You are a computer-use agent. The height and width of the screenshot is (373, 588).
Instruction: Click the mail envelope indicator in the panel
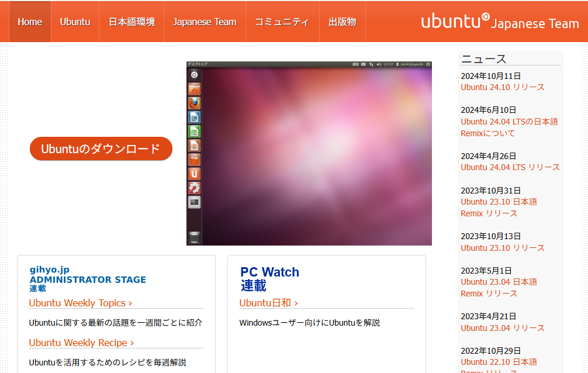click(x=364, y=64)
